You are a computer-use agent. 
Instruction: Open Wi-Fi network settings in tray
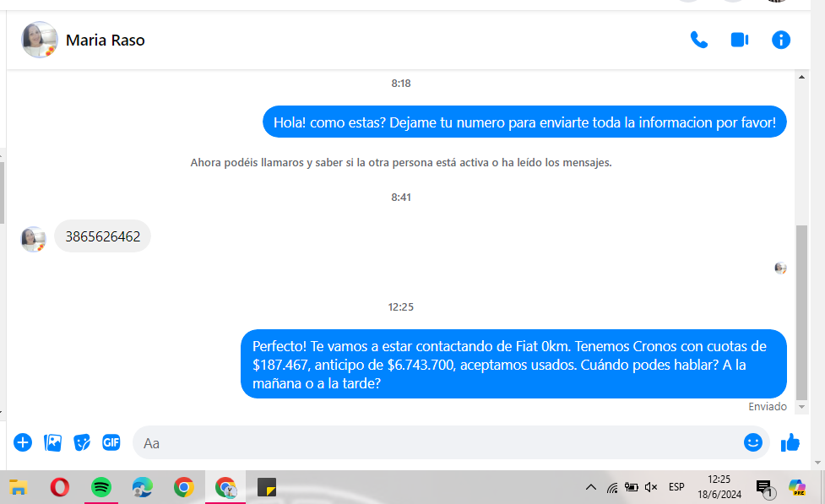click(x=612, y=487)
